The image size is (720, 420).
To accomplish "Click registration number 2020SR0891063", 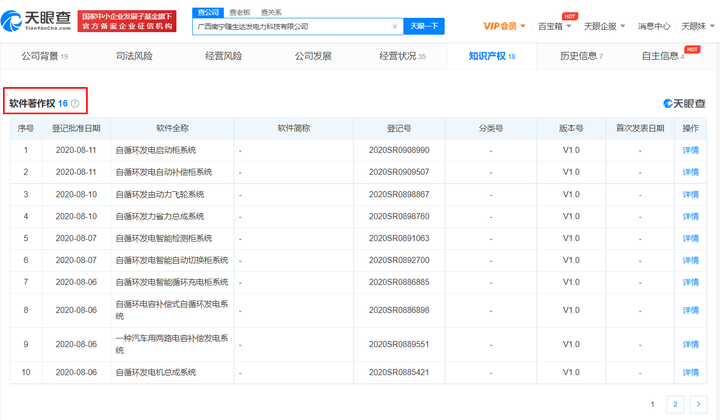I will pyautogui.click(x=399, y=238).
